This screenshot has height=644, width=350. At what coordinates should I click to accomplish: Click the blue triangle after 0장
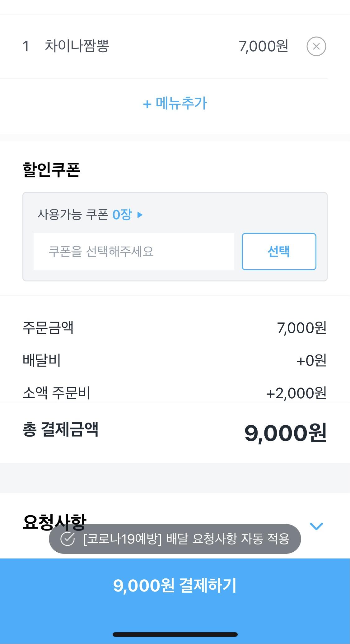coord(140,215)
